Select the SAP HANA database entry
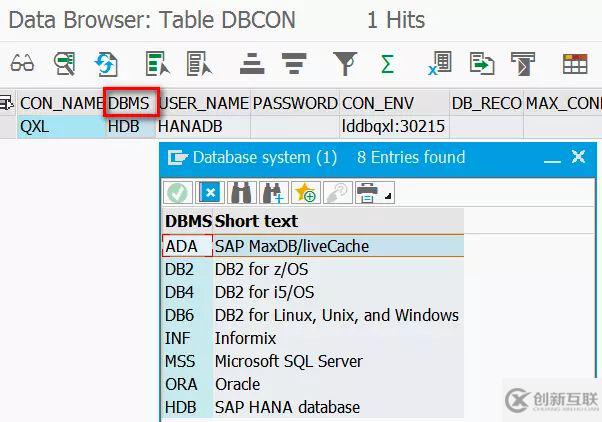The width and height of the screenshot is (602, 422). pos(313,407)
